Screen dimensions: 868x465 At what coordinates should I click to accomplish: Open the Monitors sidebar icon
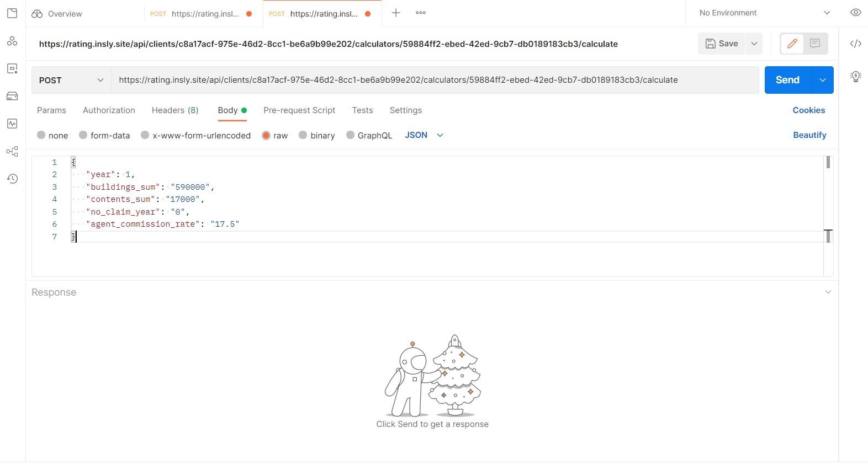[x=12, y=124]
